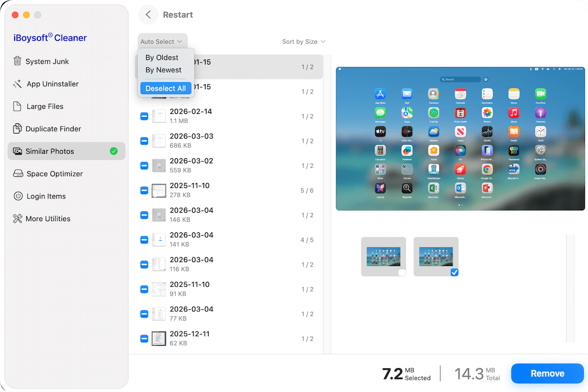Click the System Junk trash icon
The image size is (588, 392).
pyautogui.click(x=17, y=61)
